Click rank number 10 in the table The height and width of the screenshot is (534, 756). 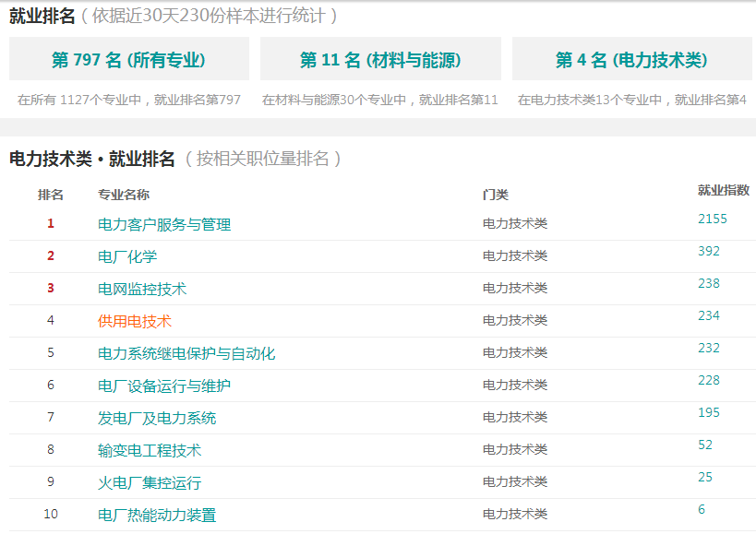51,514
